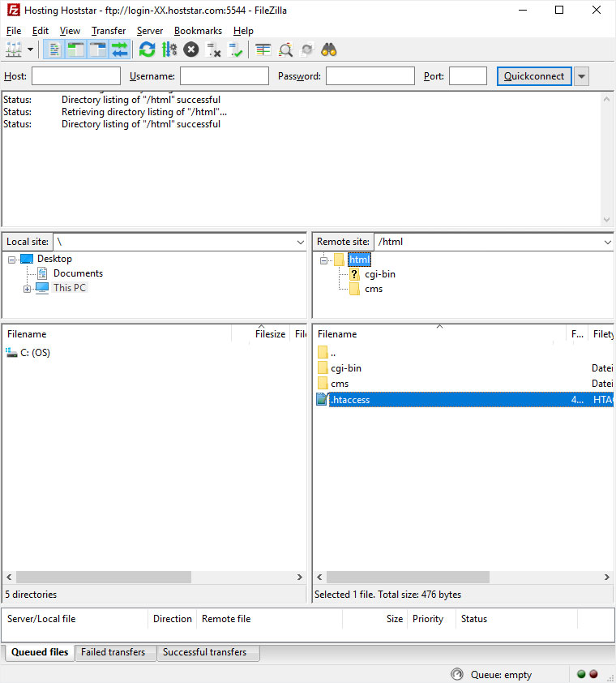Image resolution: width=616 pixels, height=683 pixels.
Task: Click the red activity indicator light
Action: pyautogui.click(x=593, y=674)
